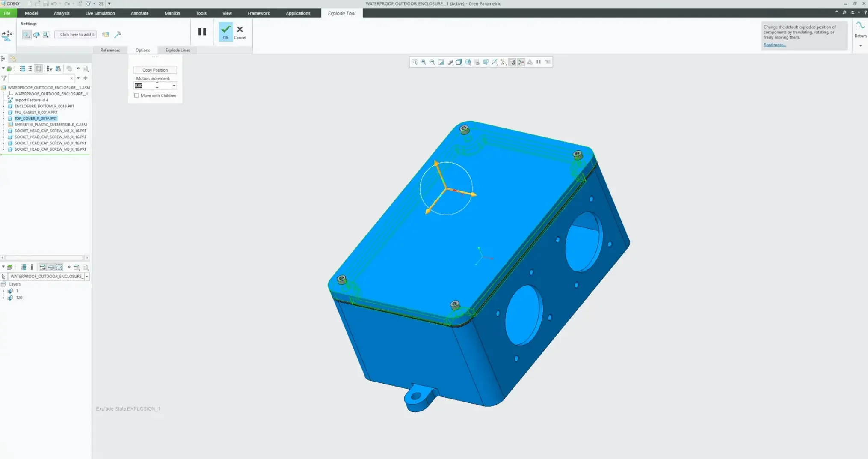
Task: Click the model tree search filter field
Action: [39, 78]
